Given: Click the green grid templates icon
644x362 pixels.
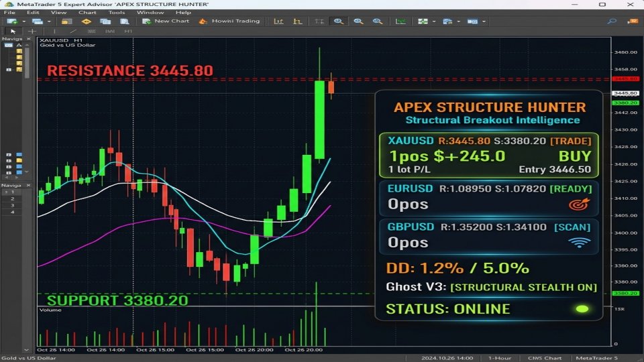Looking at the screenshot, I should [423, 21].
